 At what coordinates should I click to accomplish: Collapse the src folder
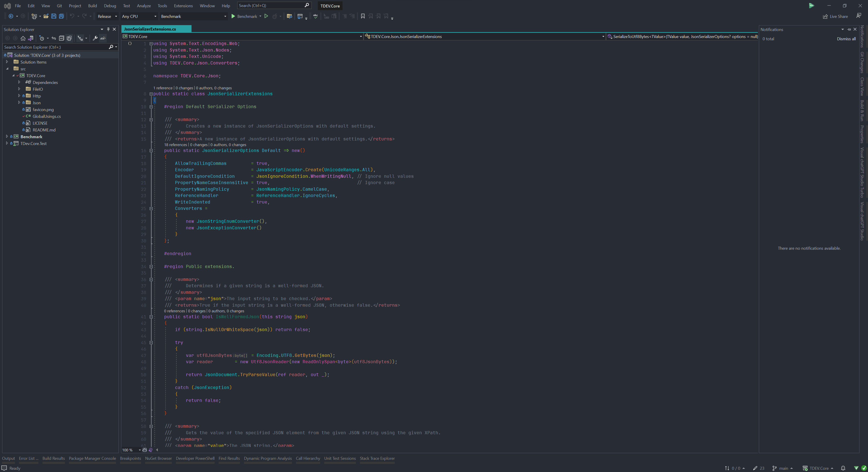pos(7,69)
